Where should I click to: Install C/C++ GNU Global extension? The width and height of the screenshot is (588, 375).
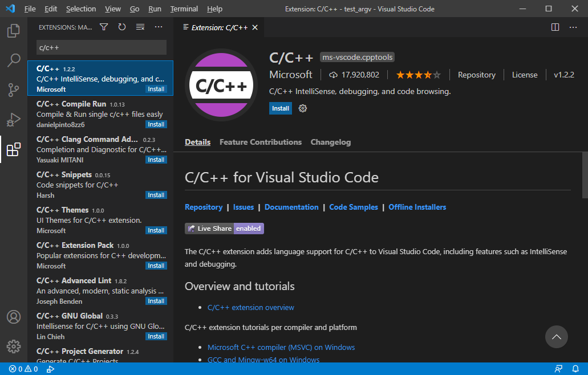pos(156,336)
